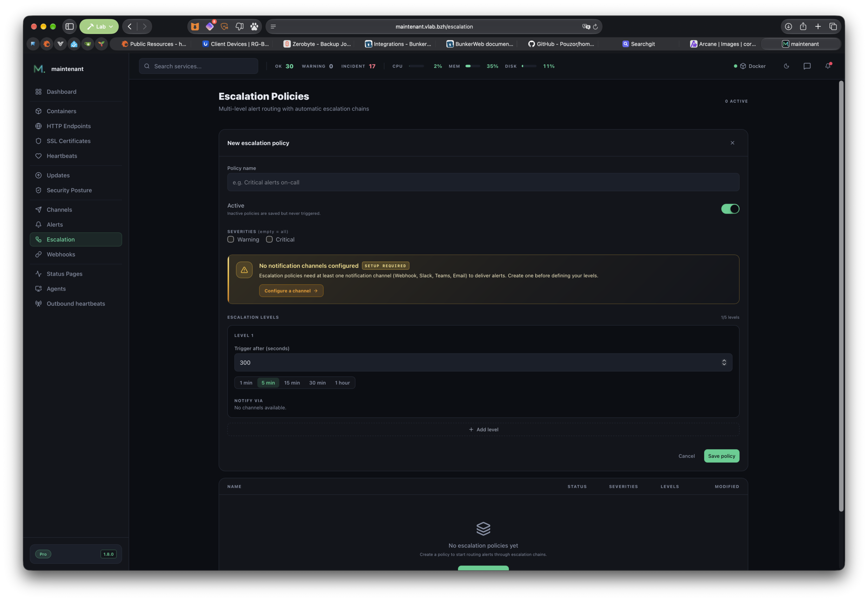This screenshot has width=868, height=601.
Task: Click the Channels paper-plane icon
Action: click(38, 210)
